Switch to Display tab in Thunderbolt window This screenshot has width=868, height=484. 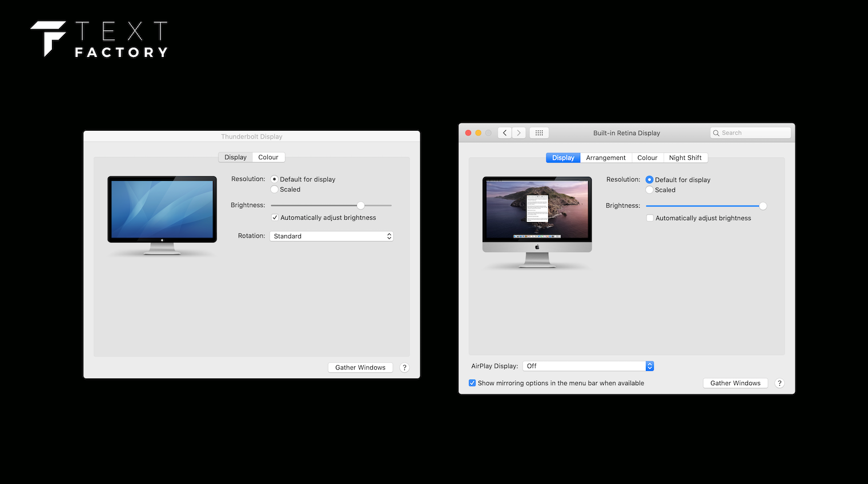click(235, 158)
